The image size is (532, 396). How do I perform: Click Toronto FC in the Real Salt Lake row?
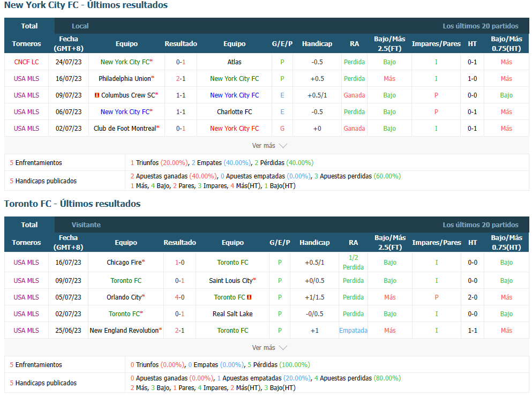(x=124, y=314)
